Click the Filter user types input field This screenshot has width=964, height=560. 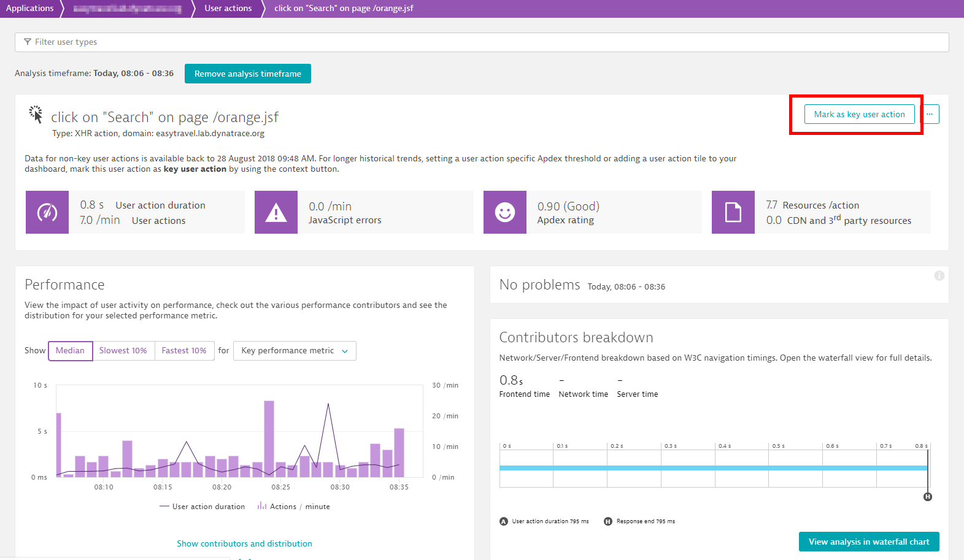[482, 42]
